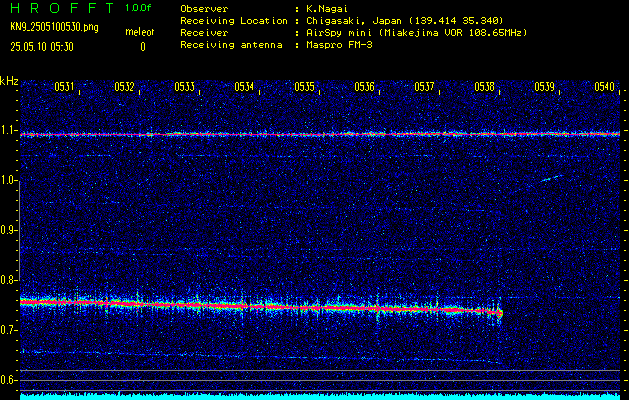629x400 pixels.
Task: Click the 0535 time marker
Action: (x=304, y=87)
